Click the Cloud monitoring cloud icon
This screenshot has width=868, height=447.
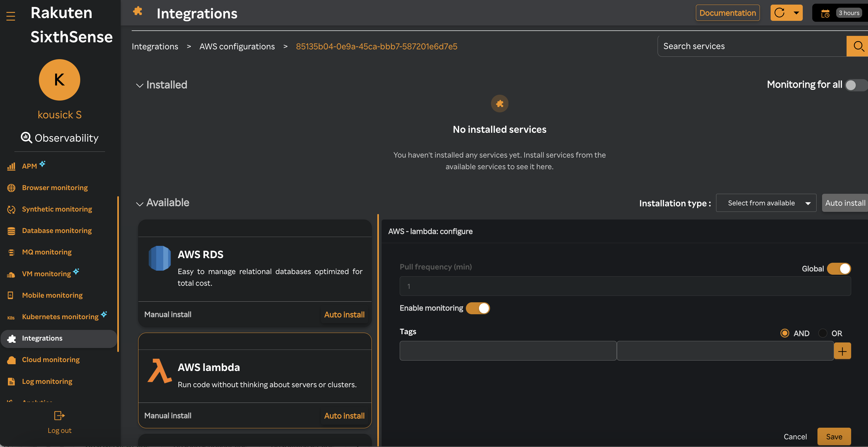point(11,360)
